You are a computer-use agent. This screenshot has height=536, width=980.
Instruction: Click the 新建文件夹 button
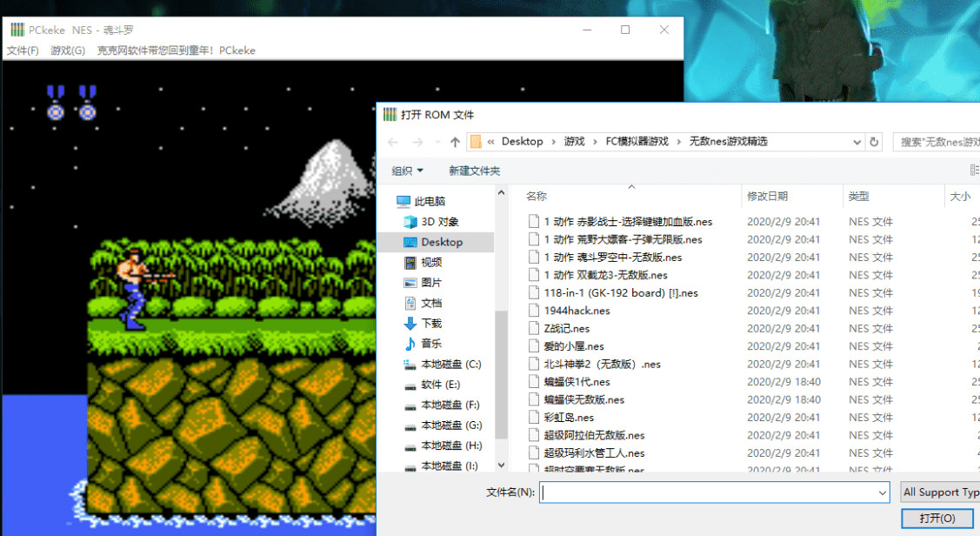pyautogui.click(x=474, y=171)
